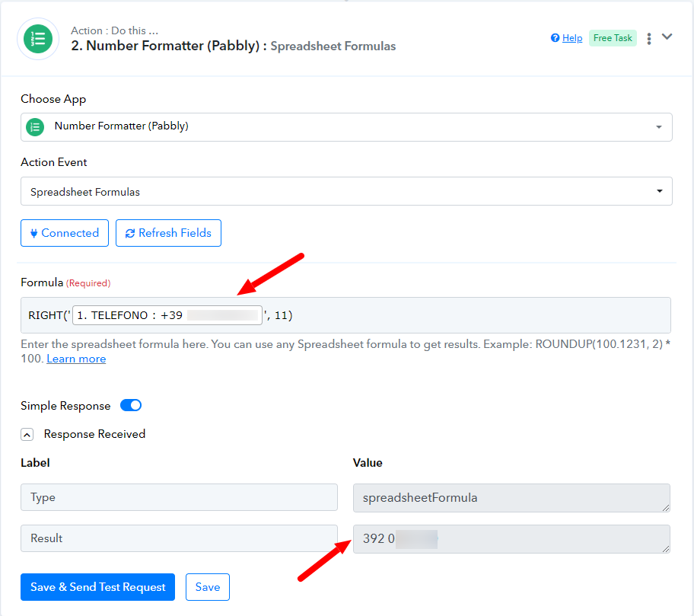Click the Number Formatter app icon in header
This screenshot has height=616, width=694.
(38, 39)
